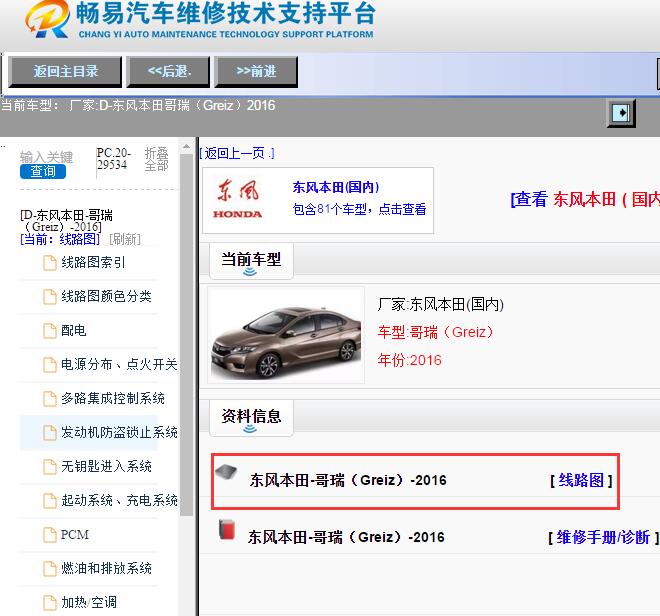Image resolution: width=660 pixels, height=616 pixels.
Task: Click the 厂家:东风本田(国内) text
Action: (440, 304)
